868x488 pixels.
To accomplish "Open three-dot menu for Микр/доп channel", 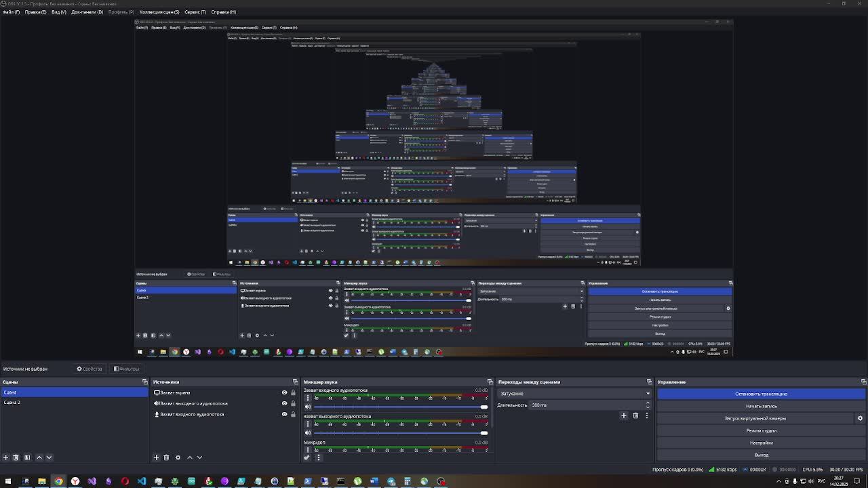I will point(308,449).
